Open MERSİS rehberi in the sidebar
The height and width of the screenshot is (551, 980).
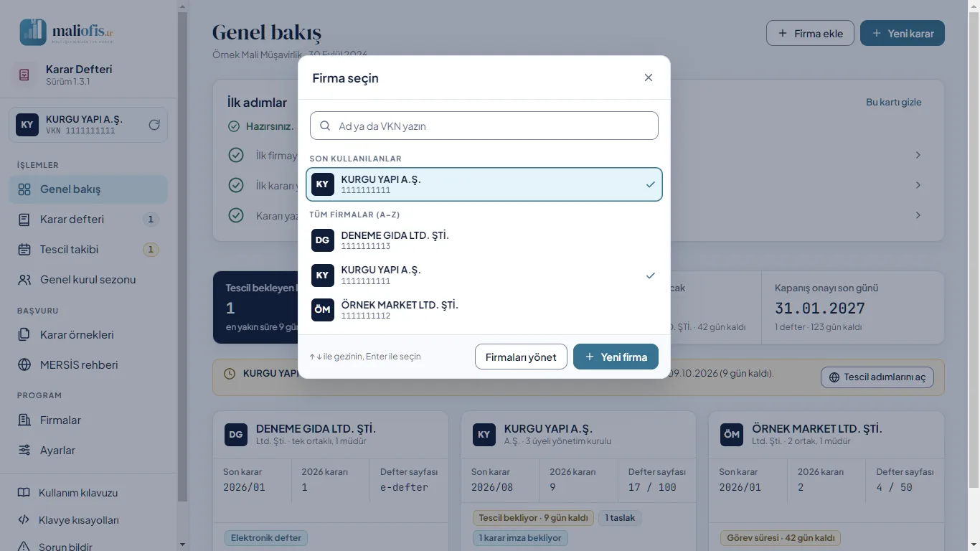[x=88, y=365]
